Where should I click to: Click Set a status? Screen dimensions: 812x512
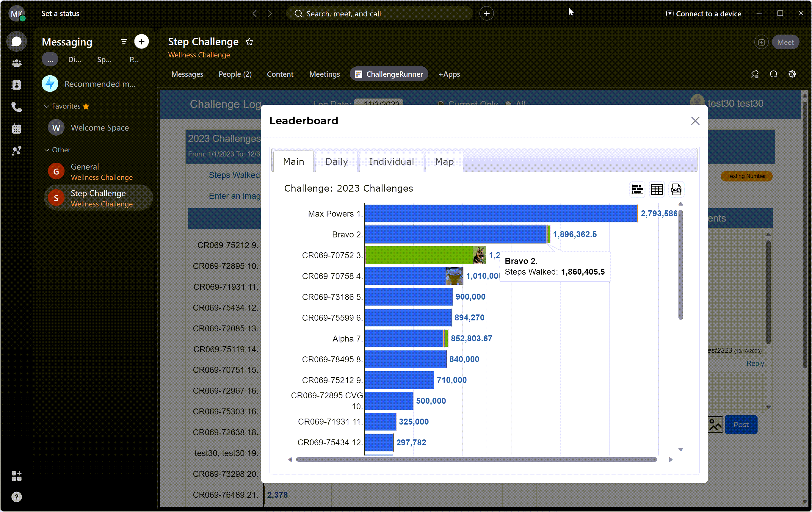(x=60, y=13)
